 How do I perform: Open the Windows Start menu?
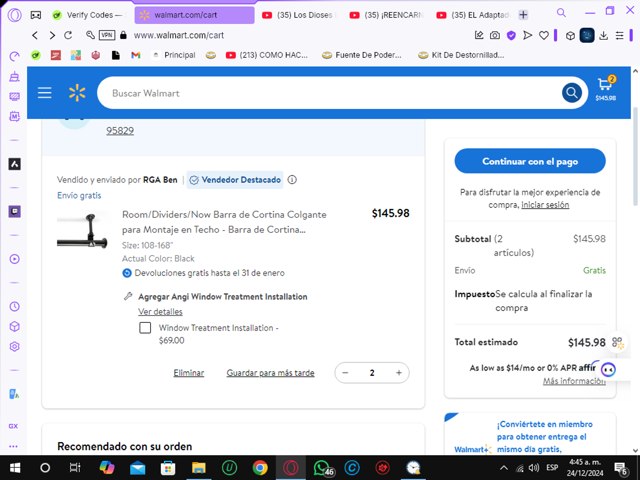coord(15,468)
